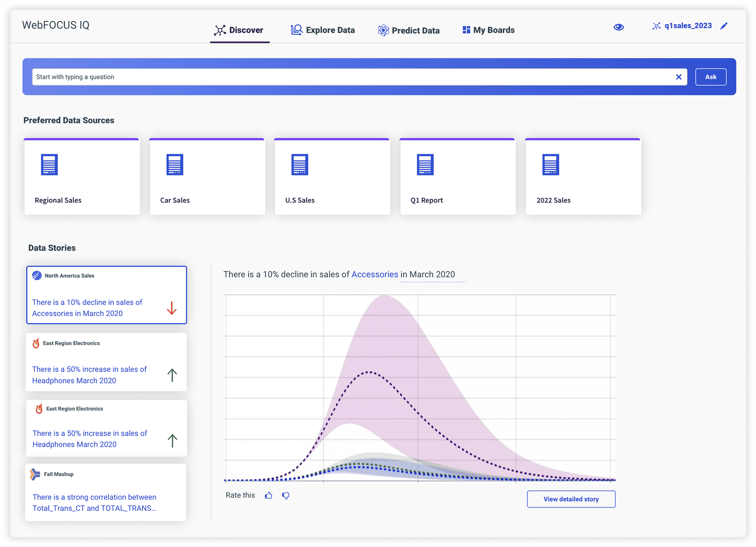Viewport: 756px width, 547px height.
Task: Click the 2022 Sales document icon
Action: [x=550, y=164]
